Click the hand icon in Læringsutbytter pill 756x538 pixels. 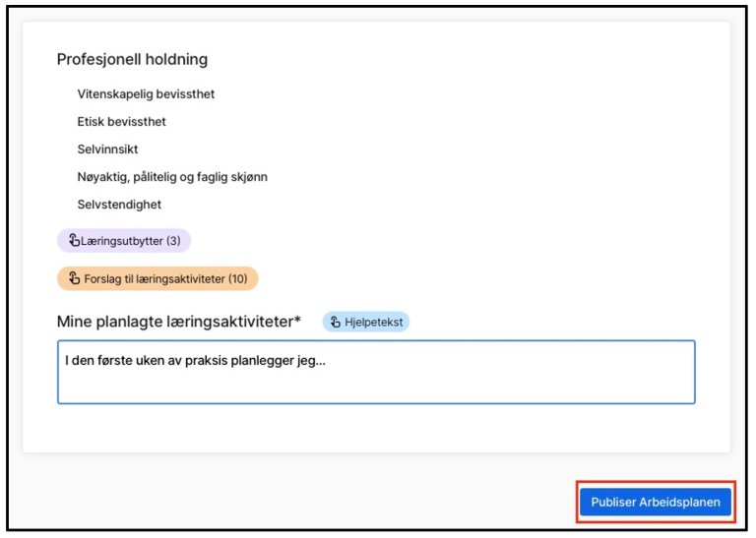(74, 241)
